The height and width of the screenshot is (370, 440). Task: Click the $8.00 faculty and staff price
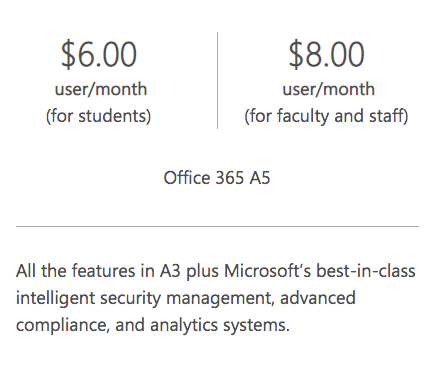click(326, 54)
